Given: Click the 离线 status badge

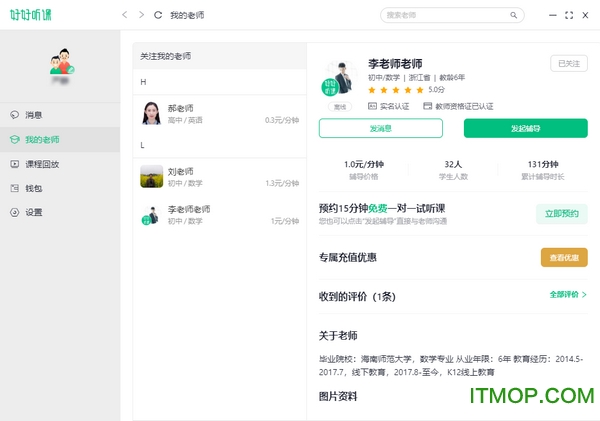Looking at the screenshot, I should pos(340,107).
